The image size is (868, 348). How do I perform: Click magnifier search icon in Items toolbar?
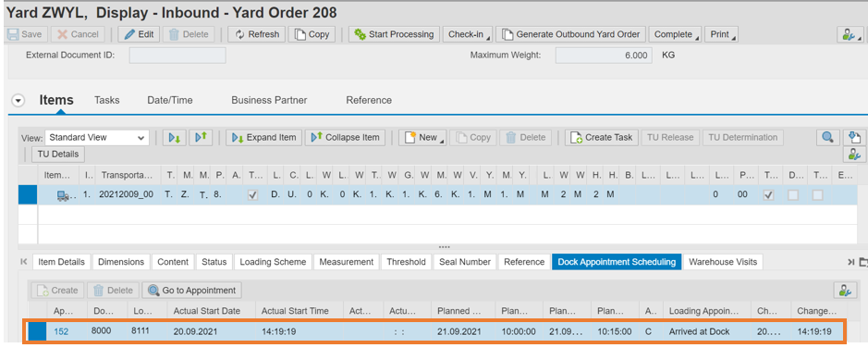pos(827,137)
